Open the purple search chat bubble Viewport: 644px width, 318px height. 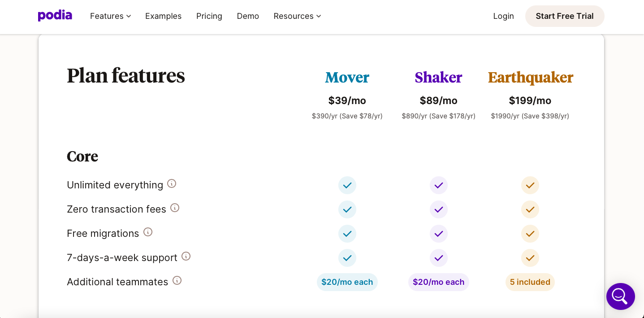620,296
